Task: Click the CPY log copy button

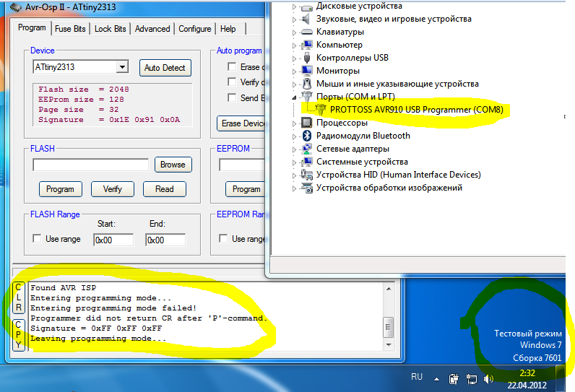Action: (19, 334)
